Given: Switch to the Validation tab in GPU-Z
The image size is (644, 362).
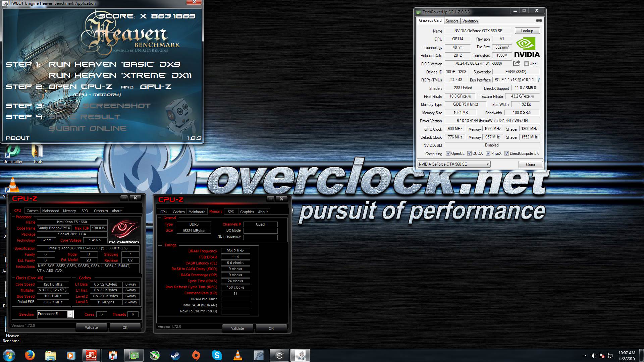Looking at the screenshot, I should [x=470, y=21].
